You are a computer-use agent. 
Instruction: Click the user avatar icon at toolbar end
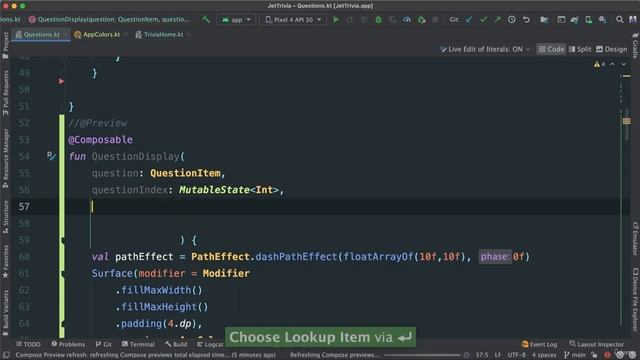[x=633, y=20]
